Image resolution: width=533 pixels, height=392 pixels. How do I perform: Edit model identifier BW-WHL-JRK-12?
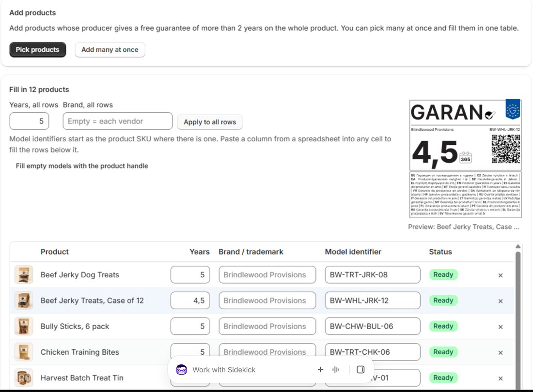(373, 301)
